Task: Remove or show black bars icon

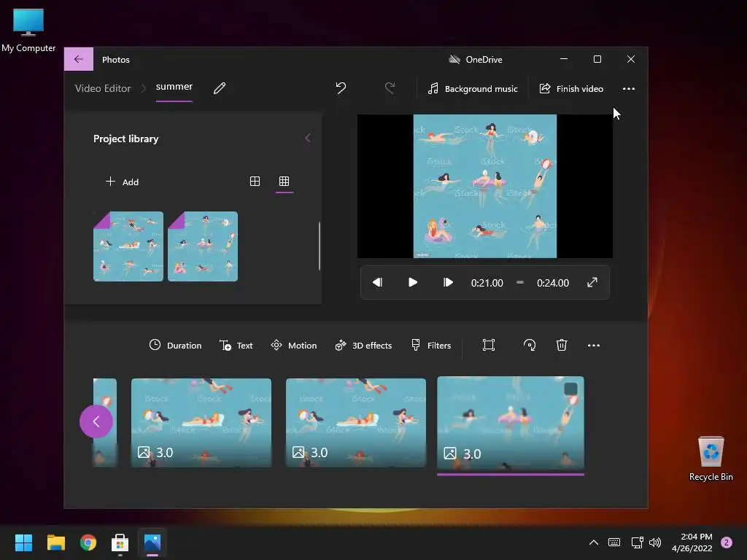Action: [489, 345]
